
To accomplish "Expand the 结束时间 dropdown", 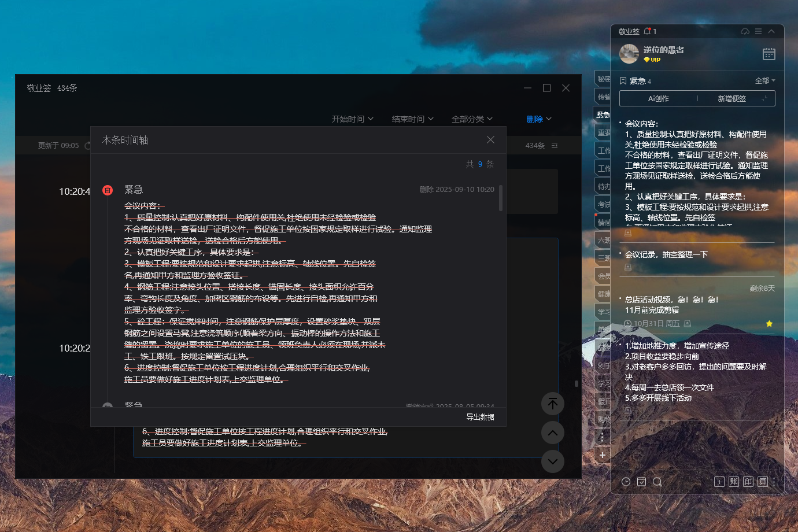I will pos(412,119).
